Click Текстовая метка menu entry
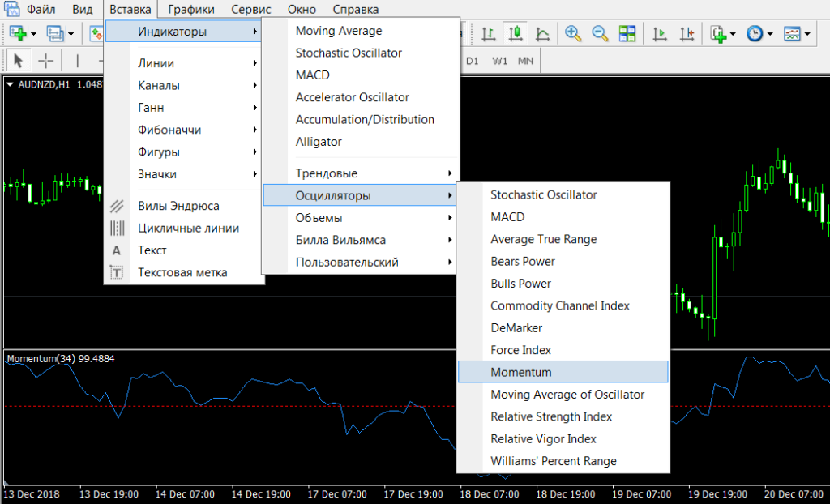The image size is (830, 504). pyautogui.click(x=182, y=272)
